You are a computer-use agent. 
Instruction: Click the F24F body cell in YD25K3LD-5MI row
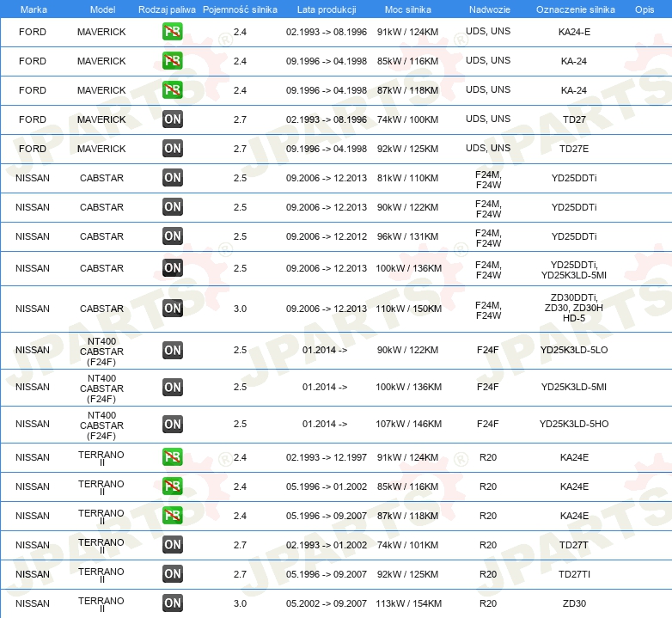tap(488, 387)
